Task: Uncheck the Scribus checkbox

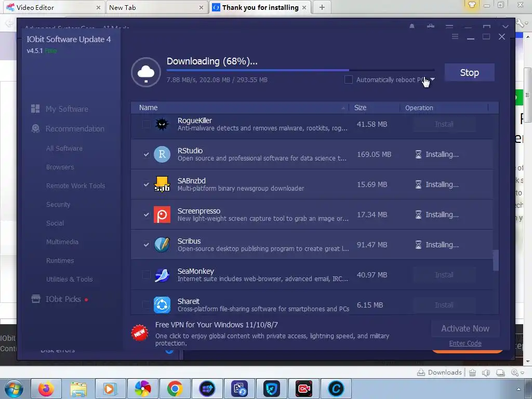Action: (146, 245)
